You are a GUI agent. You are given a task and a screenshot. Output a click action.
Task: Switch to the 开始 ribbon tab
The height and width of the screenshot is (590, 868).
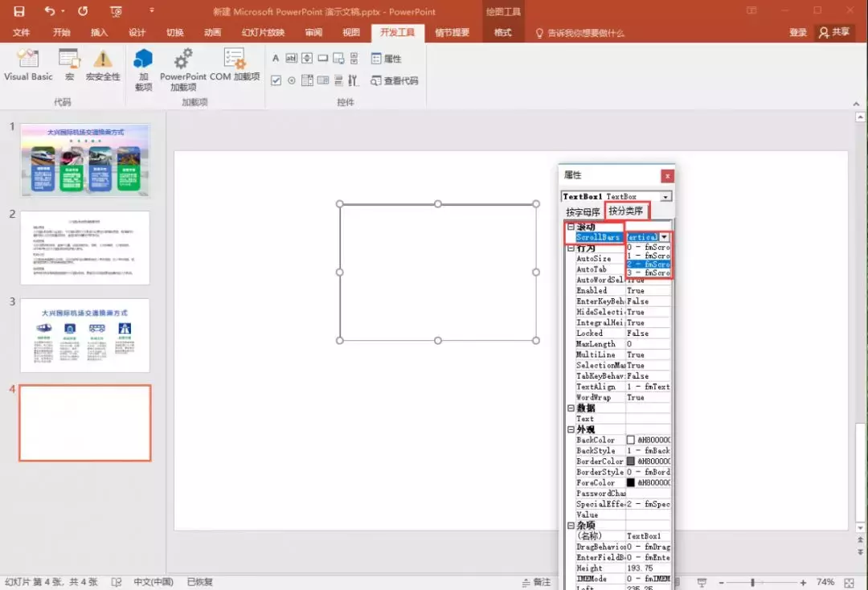[61, 33]
